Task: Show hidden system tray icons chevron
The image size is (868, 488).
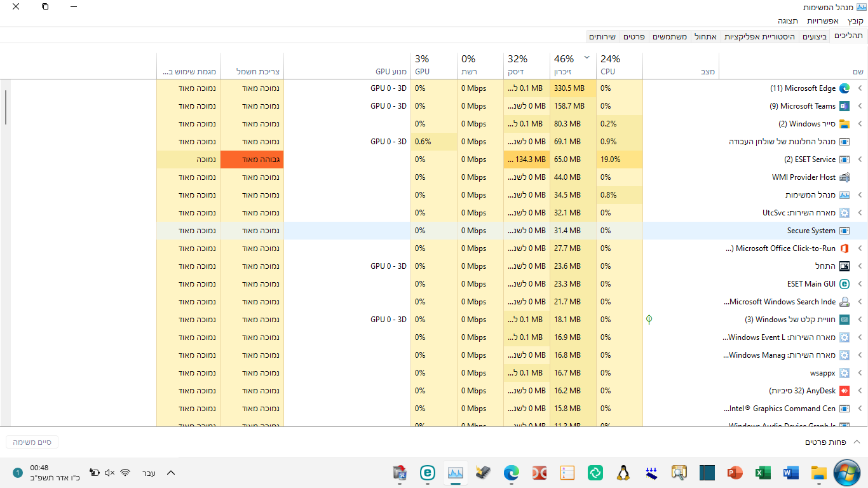Action: coord(170,473)
